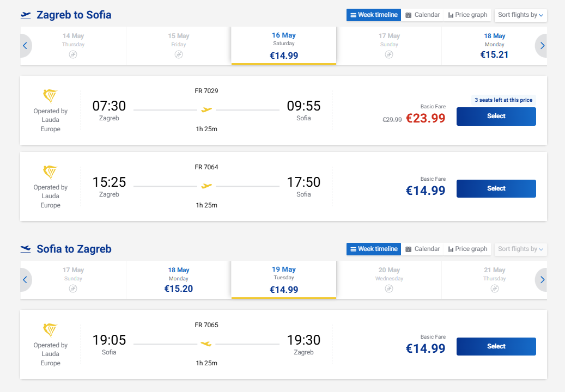The width and height of the screenshot is (565, 392).
Task: Click the left arrow in Zagreb to Sofia dates
Action: [x=25, y=46]
